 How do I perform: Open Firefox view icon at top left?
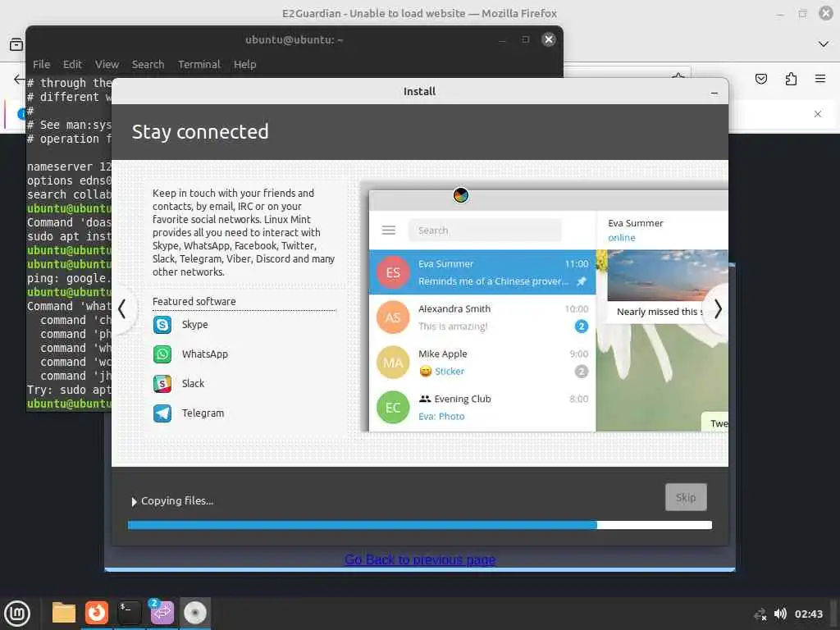tap(16, 44)
